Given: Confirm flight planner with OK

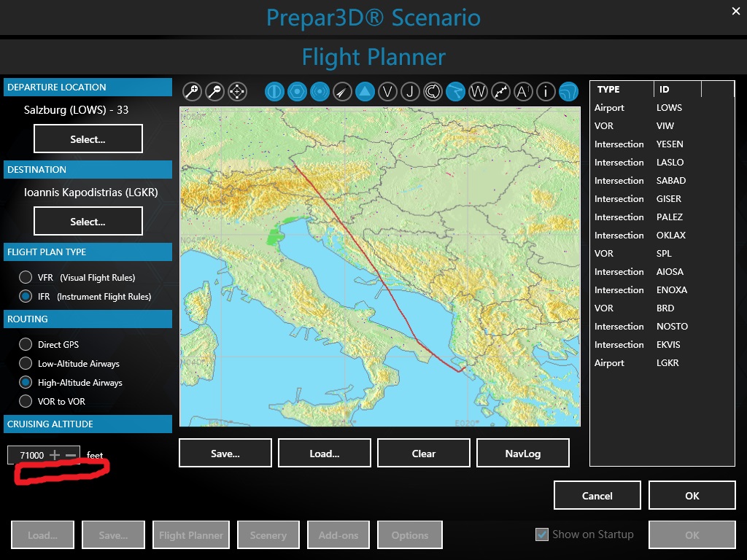Looking at the screenshot, I should point(692,495).
